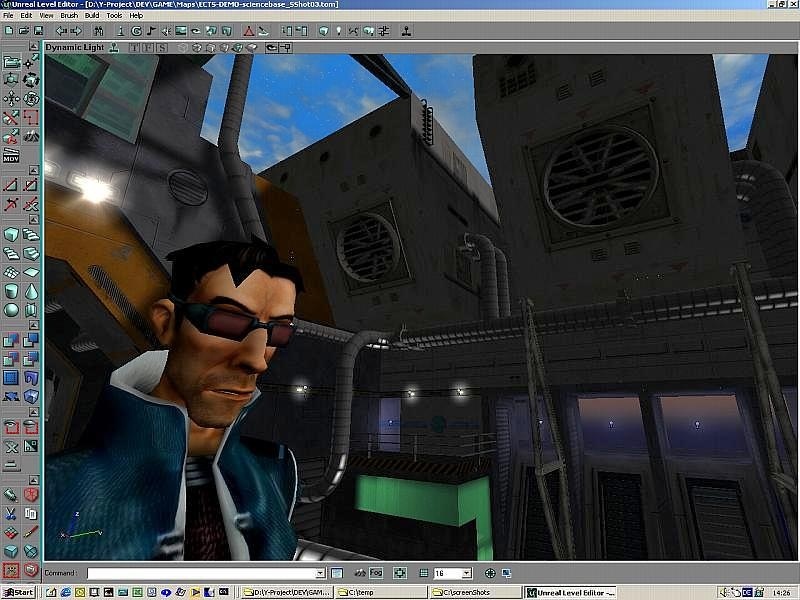
Task: Build a Sphere brush
Action: coord(11,310)
